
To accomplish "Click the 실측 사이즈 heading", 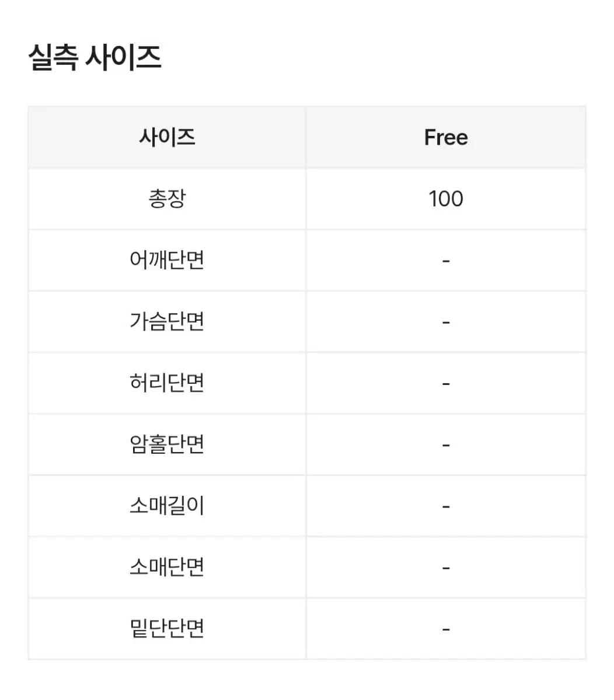I will 95,58.
